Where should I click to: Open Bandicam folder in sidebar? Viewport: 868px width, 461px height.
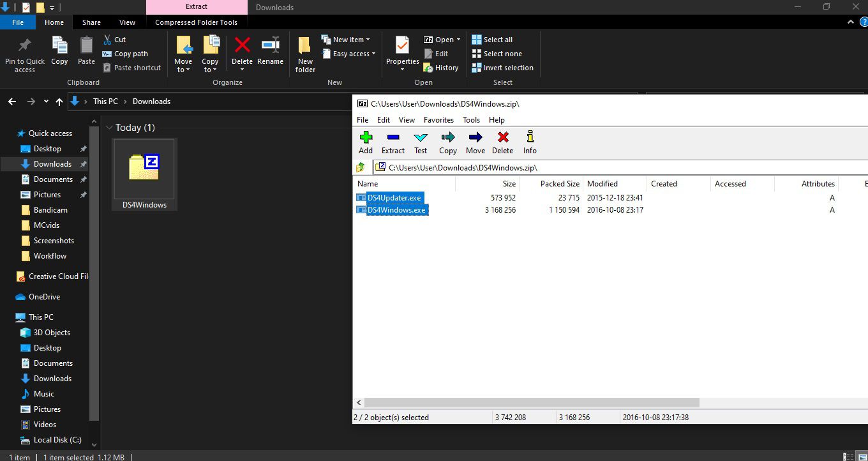(50, 210)
